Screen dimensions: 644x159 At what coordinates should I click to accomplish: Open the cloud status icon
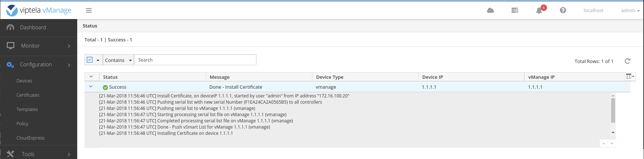(x=490, y=11)
